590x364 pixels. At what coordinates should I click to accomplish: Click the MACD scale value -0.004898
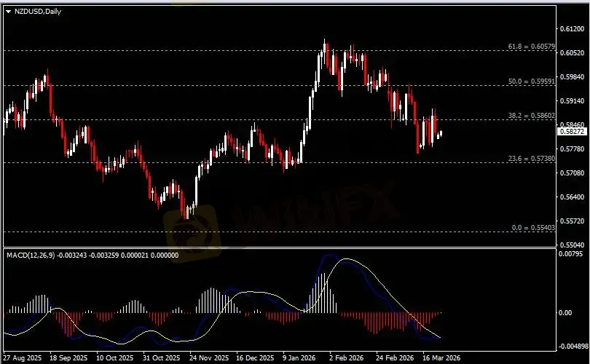573,347
